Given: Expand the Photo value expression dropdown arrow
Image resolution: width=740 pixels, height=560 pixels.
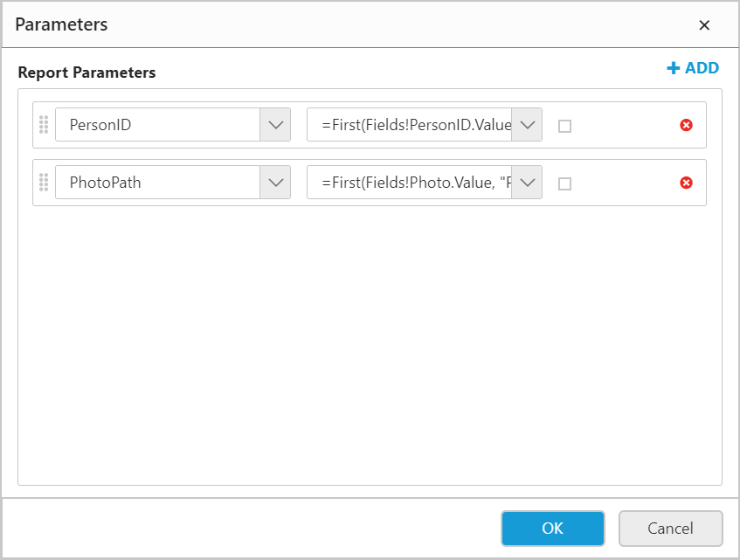Looking at the screenshot, I should pyautogui.click(x=527, y=183).
